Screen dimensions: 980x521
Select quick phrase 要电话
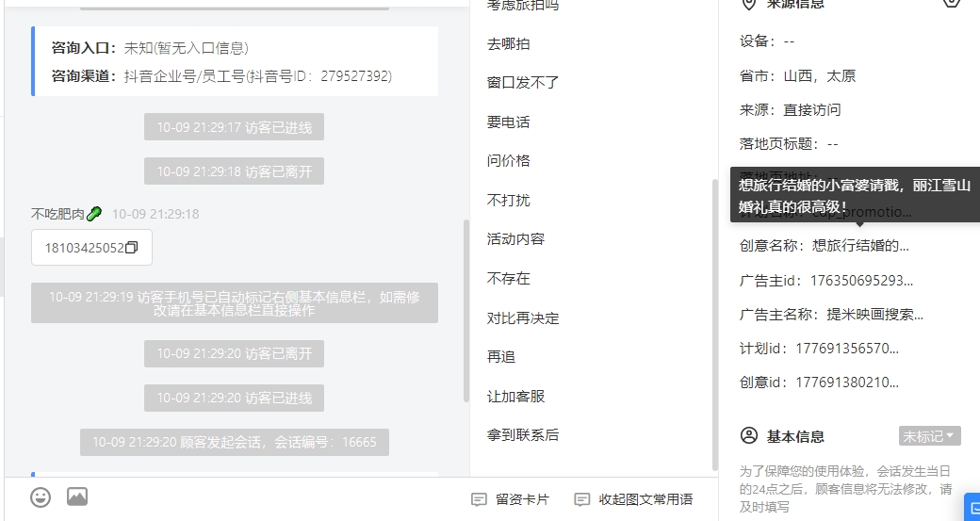pos(509,122)
